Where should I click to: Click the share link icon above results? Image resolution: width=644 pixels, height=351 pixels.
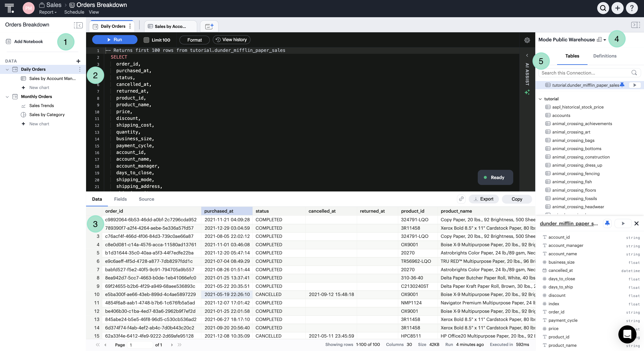click(461, 199)
